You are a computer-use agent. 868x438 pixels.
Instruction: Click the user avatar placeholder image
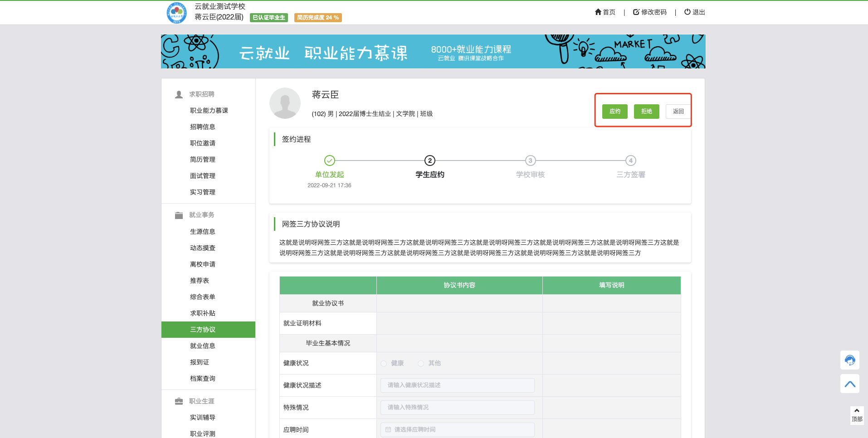click(285, 103)
